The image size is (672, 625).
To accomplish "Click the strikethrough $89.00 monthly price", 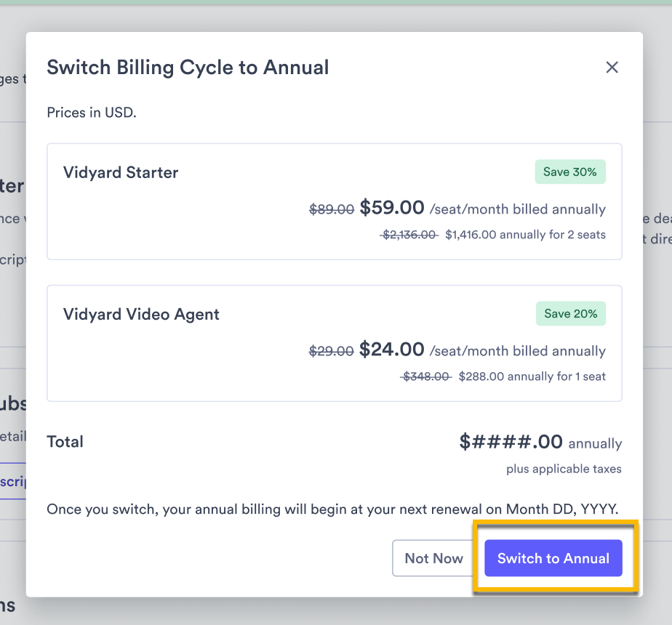I will pos(331,209).
